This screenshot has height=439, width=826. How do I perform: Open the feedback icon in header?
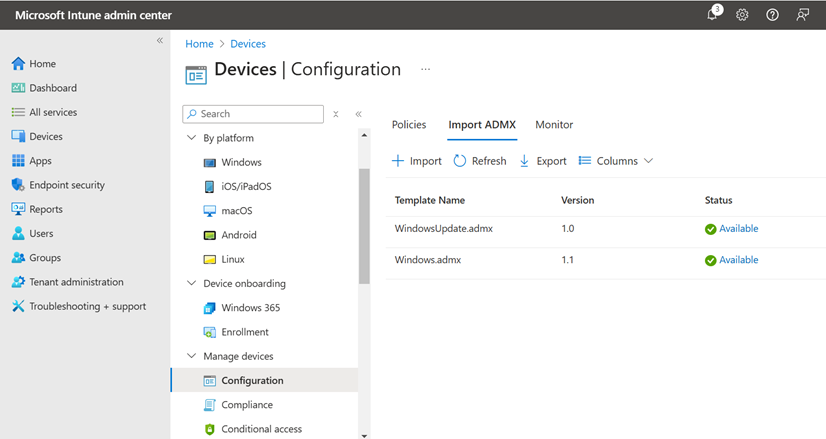[802, 15]
